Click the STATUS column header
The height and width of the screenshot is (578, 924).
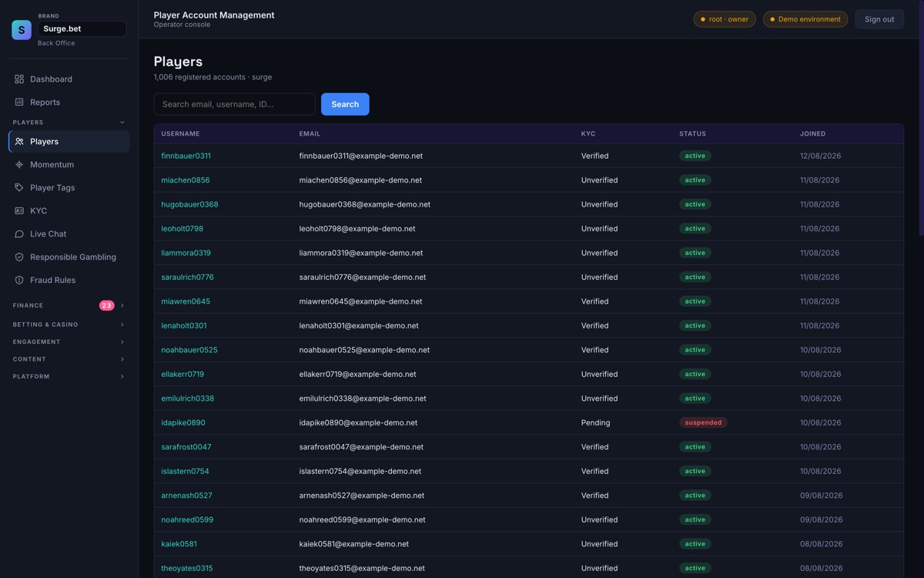point(692,134)
